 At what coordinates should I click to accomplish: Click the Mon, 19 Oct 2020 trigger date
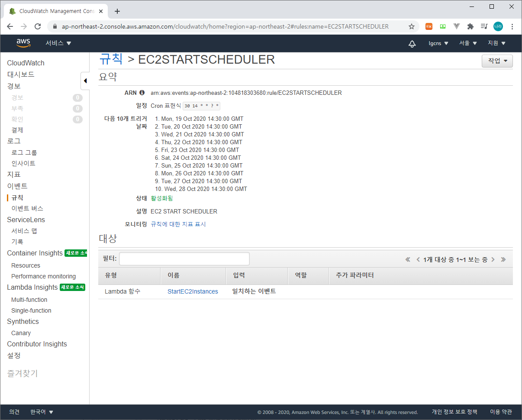point(202,119)
